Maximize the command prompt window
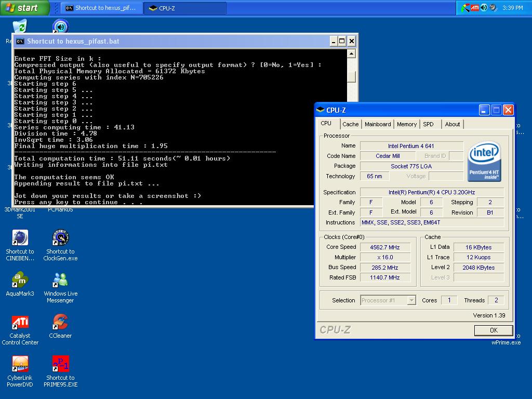 click(x=342, y=42)
